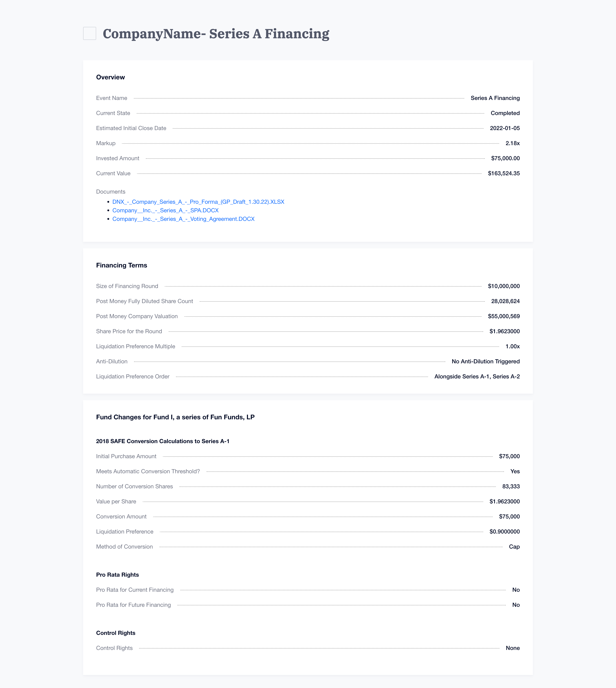This screenshot has width=616, height=688.
Task: Click the Fund Changes for Fund I heading
Action: 175,417
